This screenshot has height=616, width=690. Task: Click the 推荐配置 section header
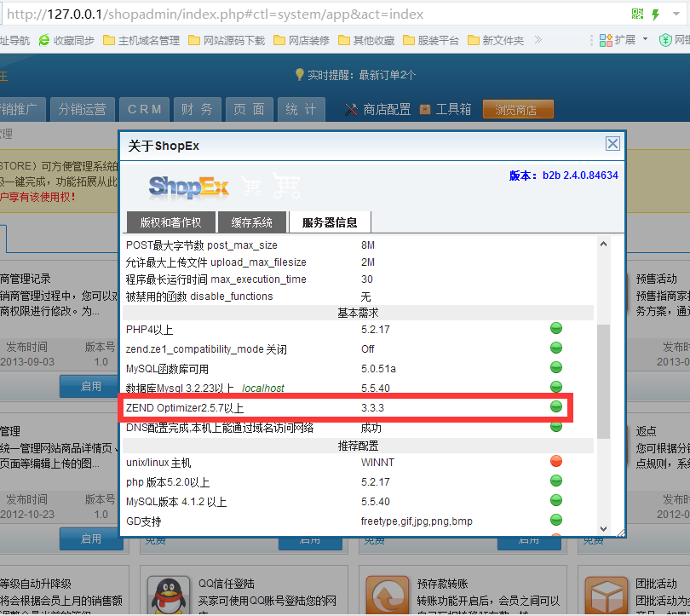[x=358, y=446]
